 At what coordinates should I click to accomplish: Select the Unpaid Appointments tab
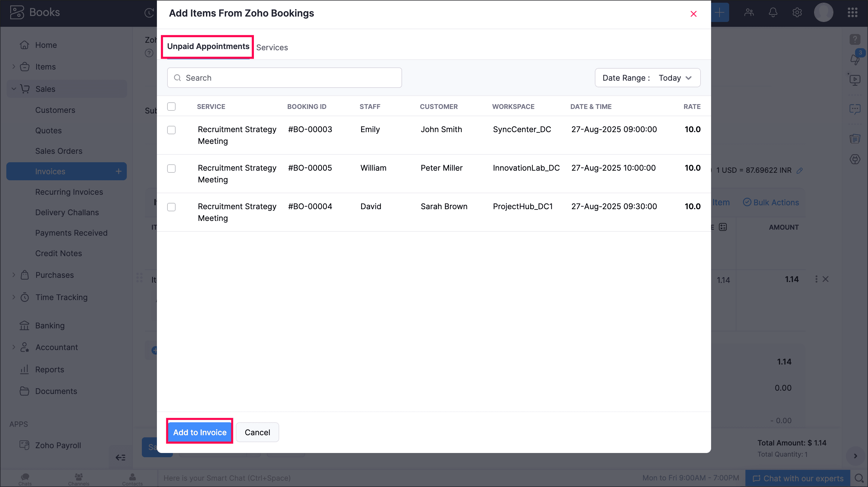coord(208,46)
